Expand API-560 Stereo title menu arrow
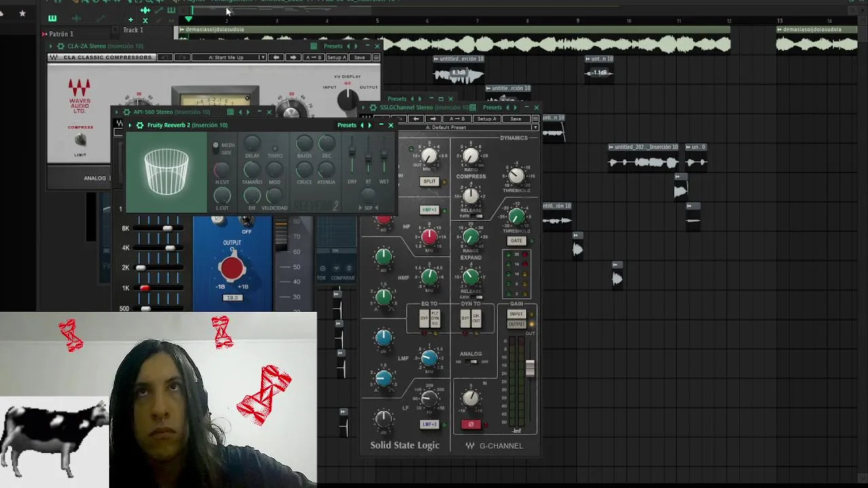 117,112
